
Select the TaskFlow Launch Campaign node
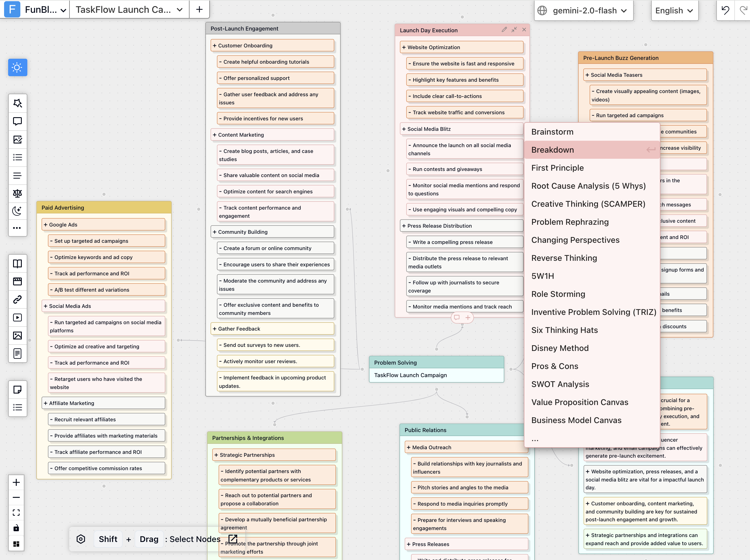click(x=410, y=375)
